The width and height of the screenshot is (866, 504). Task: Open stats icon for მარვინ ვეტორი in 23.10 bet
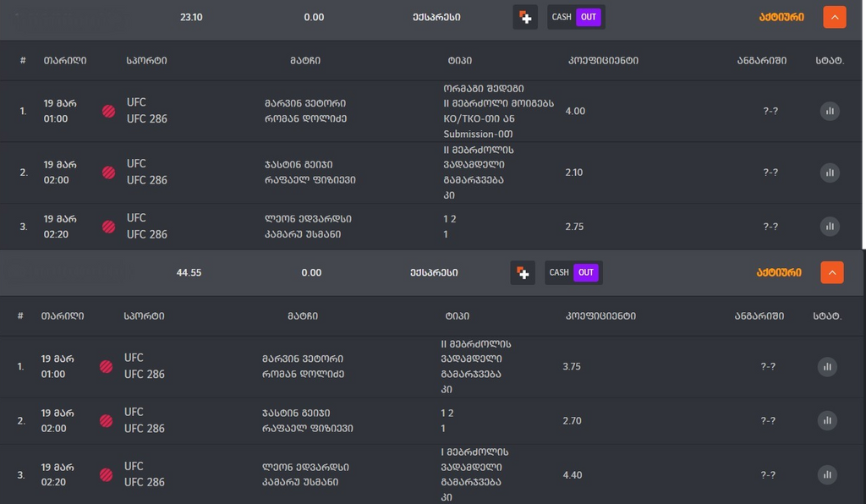(830, 111)
